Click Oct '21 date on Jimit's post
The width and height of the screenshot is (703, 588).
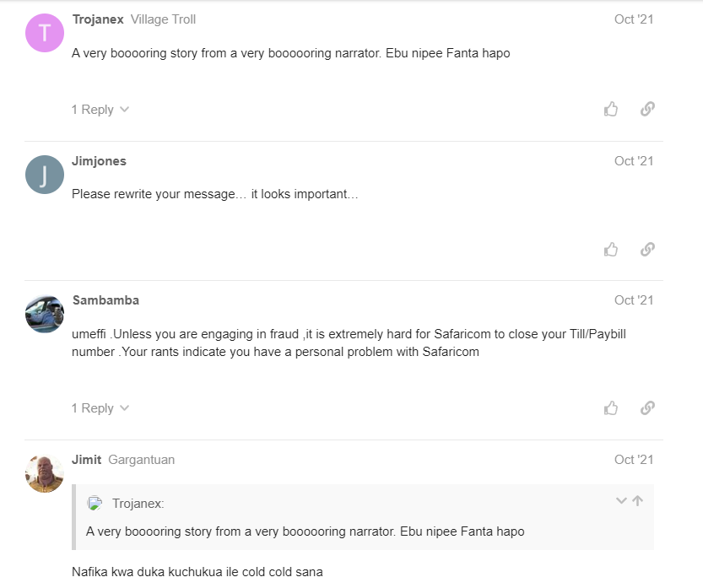click(634, 460)
